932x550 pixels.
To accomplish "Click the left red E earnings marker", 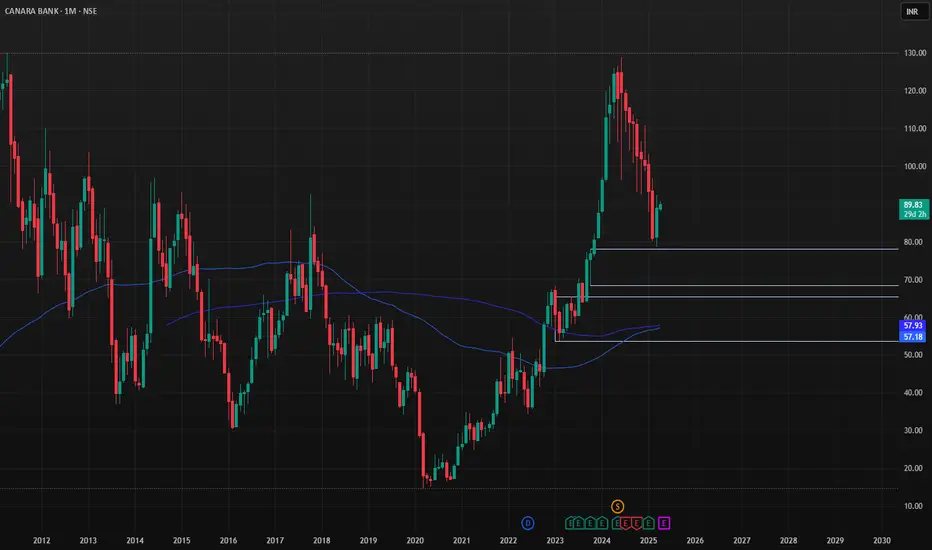I will (625, 523).
